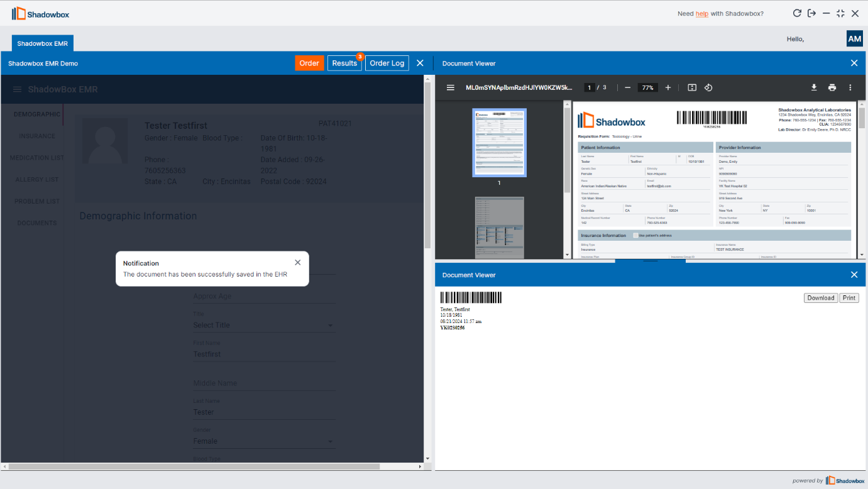Screen dimensions: 868x489
Task: Close the lower Document Viewer with the barcode label
Action: pos(854,275)
